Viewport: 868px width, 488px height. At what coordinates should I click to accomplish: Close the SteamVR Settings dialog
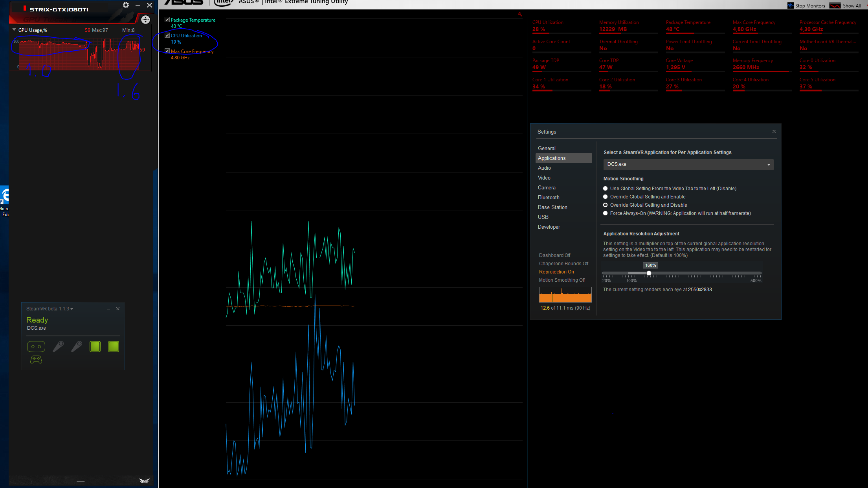(x=774, y=132)
